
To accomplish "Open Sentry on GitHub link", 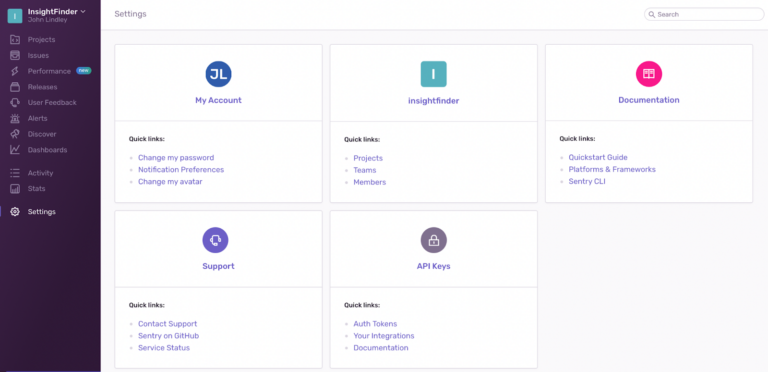I will 168,336.
